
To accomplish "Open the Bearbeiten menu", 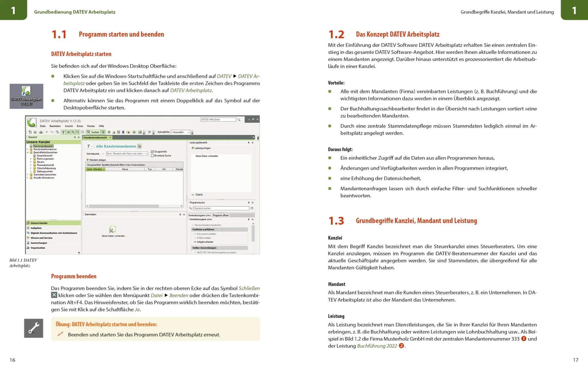I will point(55,126).
